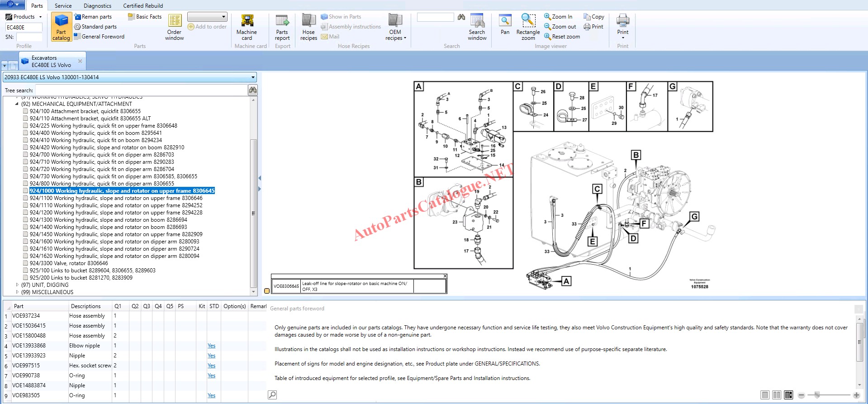Open the catalog serial range dropdown
This screenshot has height=404, width=868.
pos(253,77)
